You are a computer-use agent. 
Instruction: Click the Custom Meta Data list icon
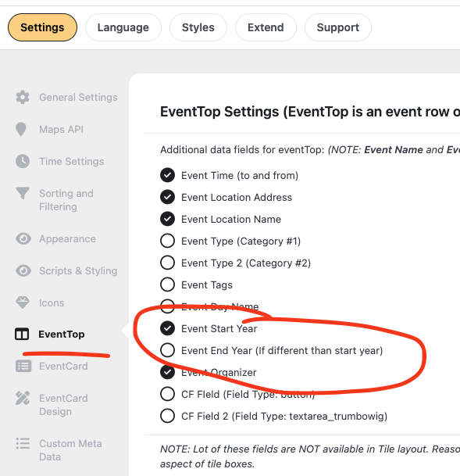click(x=23, y=443)
